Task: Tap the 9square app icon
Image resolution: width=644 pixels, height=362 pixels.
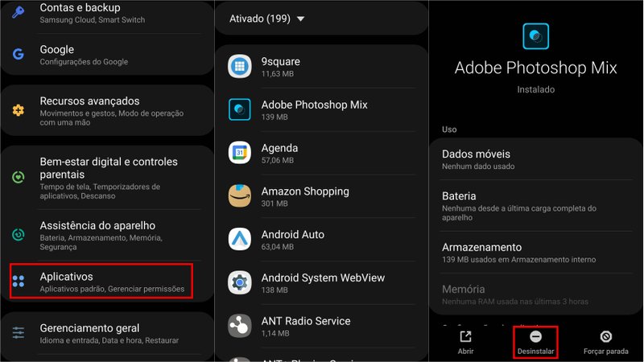Action: [x=239, y=66]
